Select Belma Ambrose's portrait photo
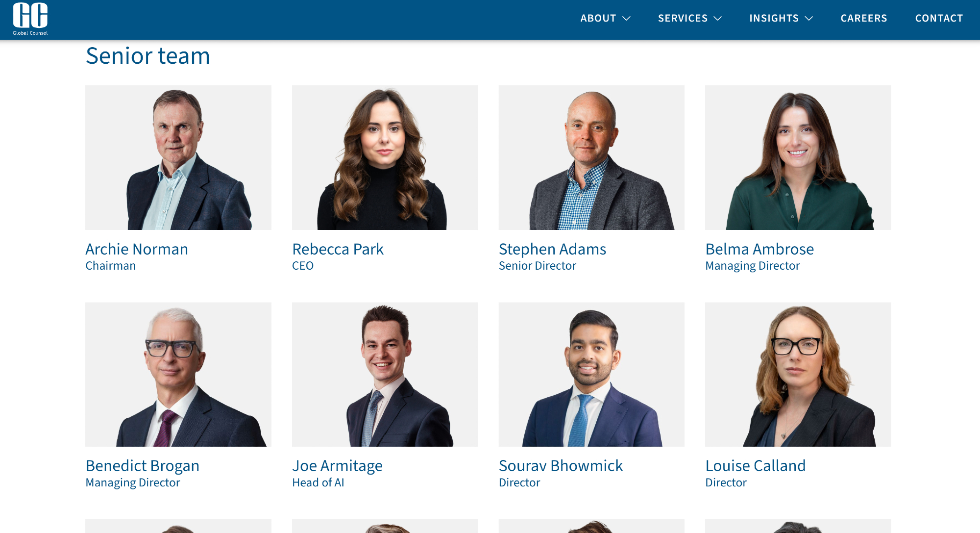The width and height of the screenshot is (980, 533). (x=798, y=157)
